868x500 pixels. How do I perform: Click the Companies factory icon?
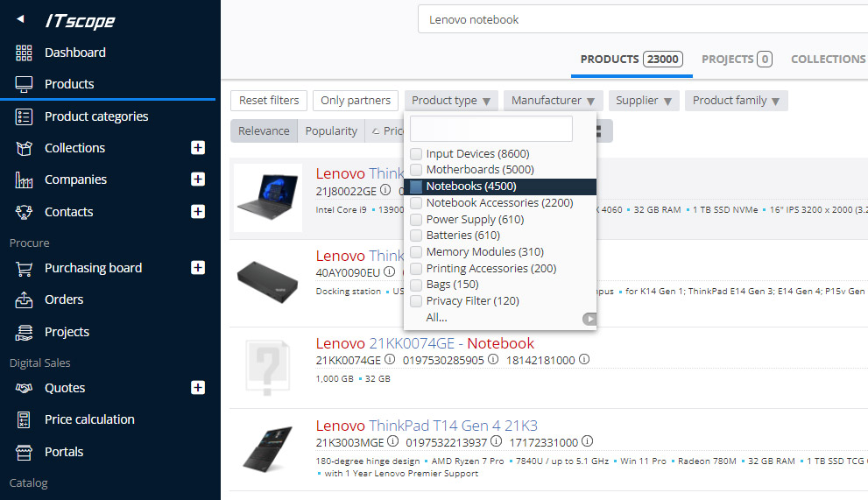pyautogui.click(x=24, y=180)
